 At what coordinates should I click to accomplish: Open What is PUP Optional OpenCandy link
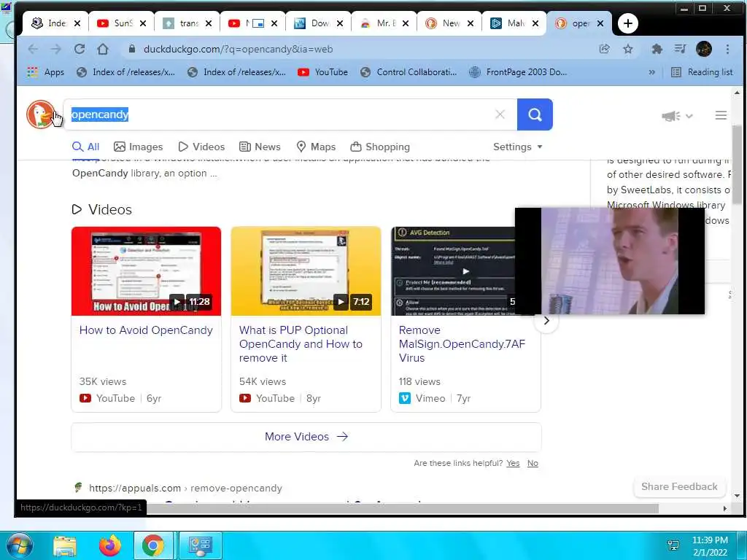301,344
